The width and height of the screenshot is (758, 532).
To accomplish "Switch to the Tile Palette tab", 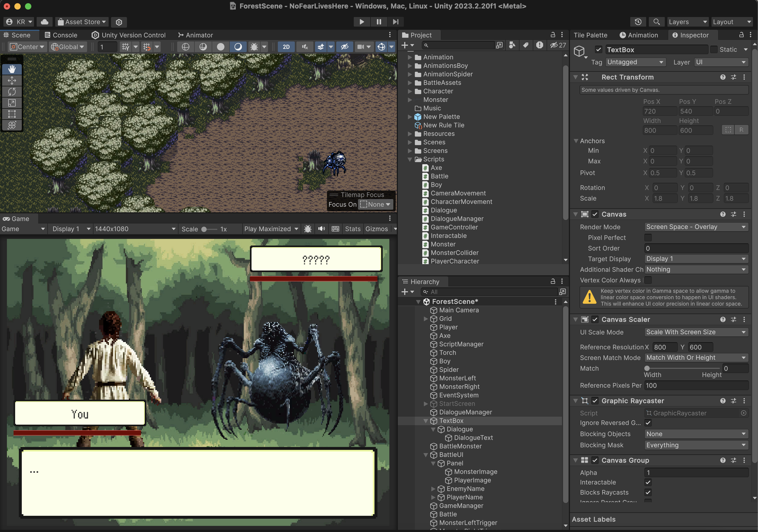I will (590, 35).
